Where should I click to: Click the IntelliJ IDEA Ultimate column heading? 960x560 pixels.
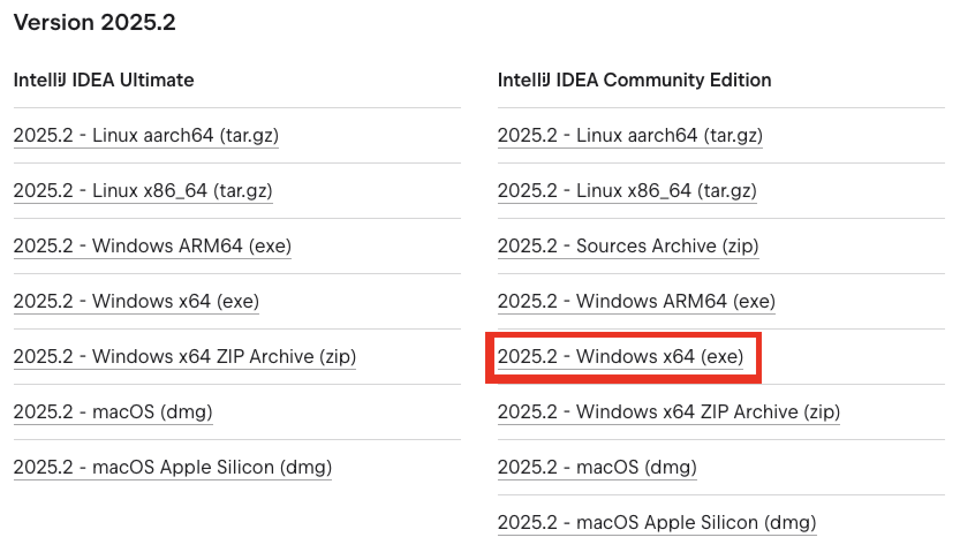click(104, 80)
